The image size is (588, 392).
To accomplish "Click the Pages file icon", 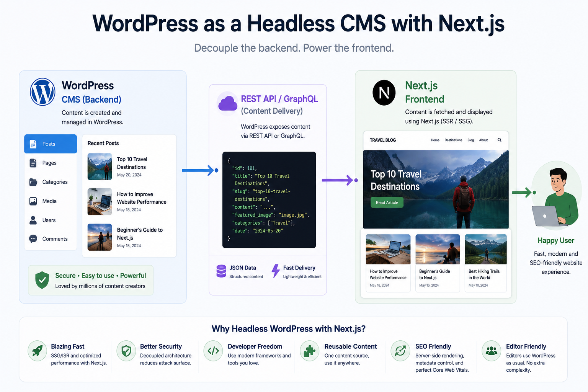I will pos(33,163).
